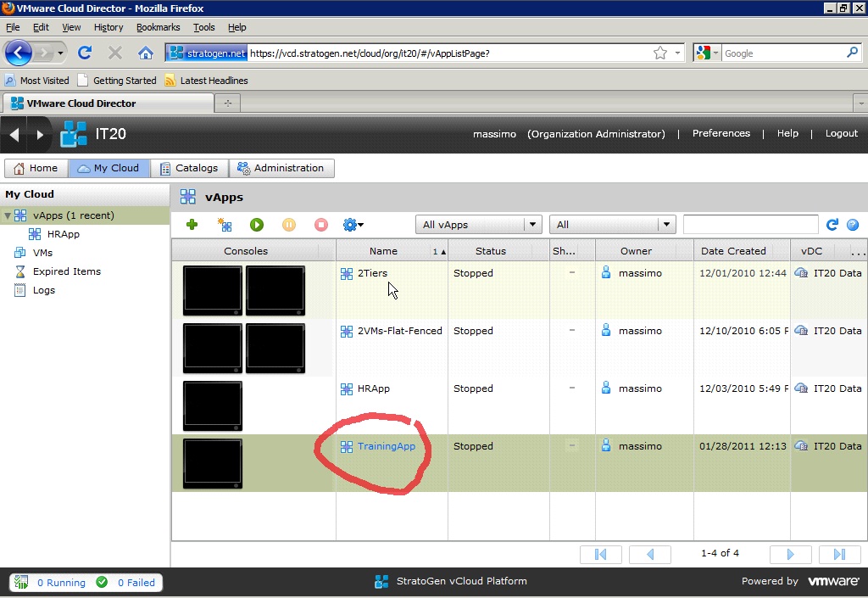Open Logs in the sidebar

click(x=44, y=290)
